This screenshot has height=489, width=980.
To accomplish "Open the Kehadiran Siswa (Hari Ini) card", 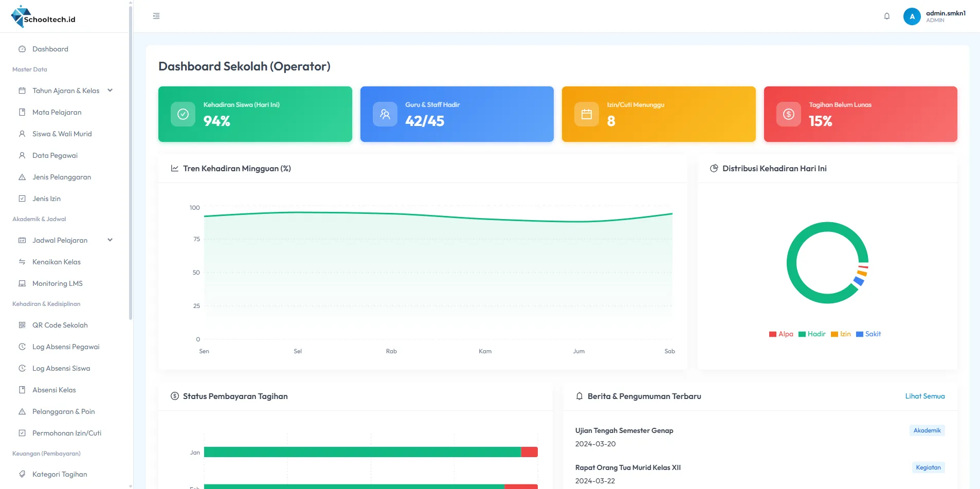I will pos(255,114).
